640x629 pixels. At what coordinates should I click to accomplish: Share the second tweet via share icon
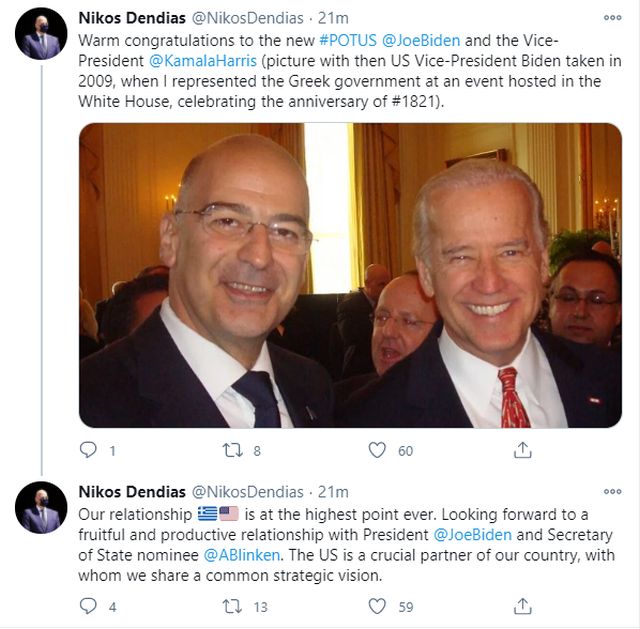pos(522,606)
